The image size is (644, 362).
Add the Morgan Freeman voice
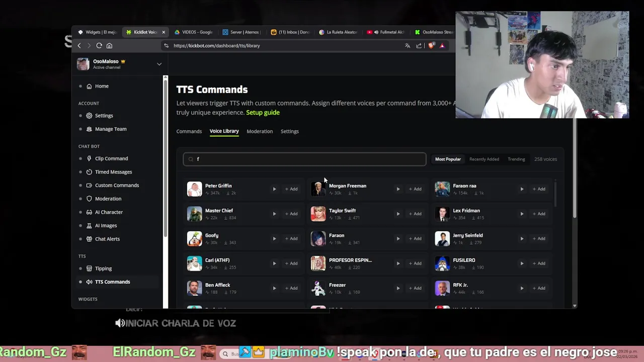tap(415, 189)
